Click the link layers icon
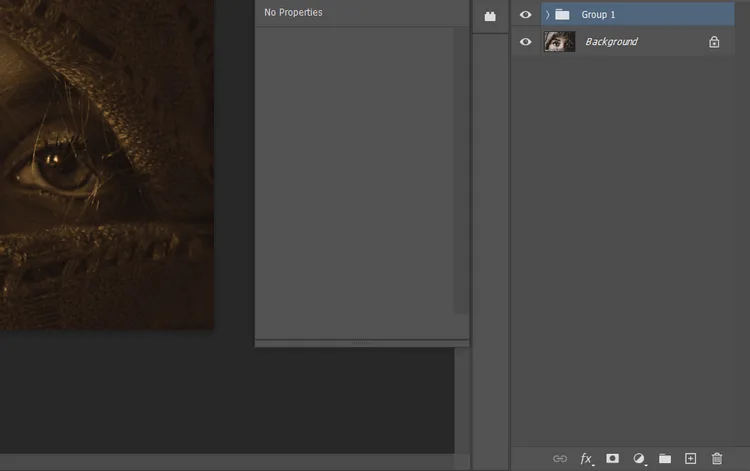The image size is (750, 471). click(x=560, y=458)
